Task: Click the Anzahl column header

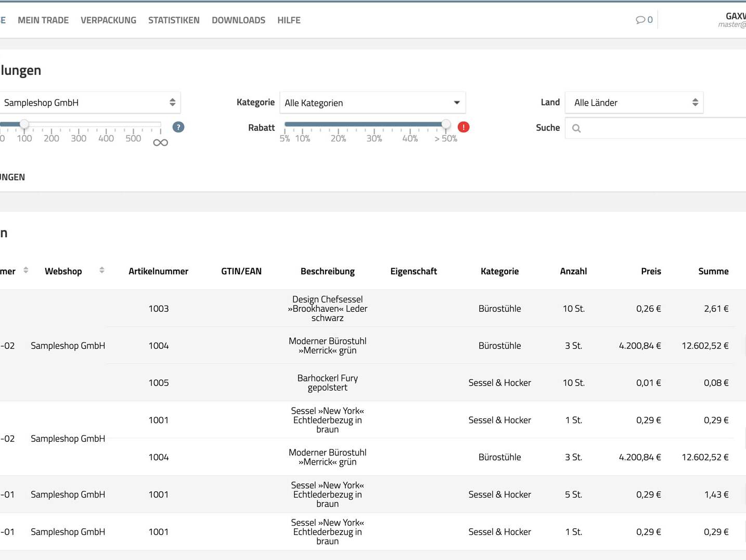Action: pyautogui.click(x=573, y=271)
